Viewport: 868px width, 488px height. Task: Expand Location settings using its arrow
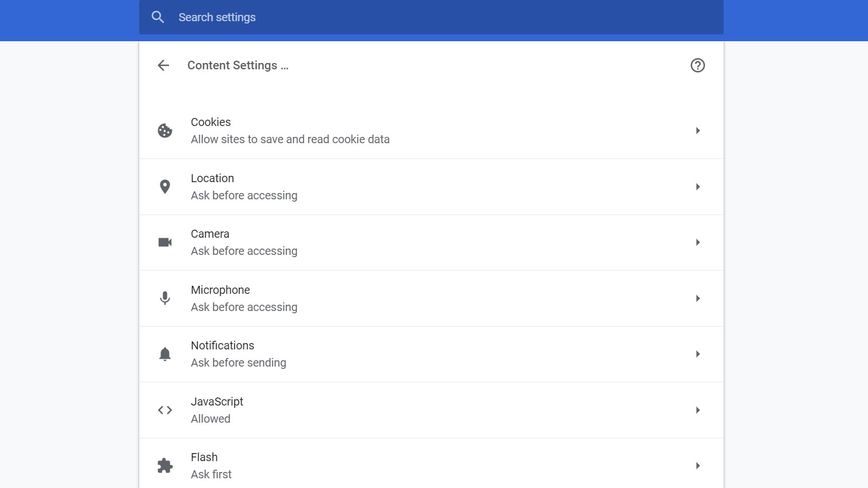coord(697,187)
